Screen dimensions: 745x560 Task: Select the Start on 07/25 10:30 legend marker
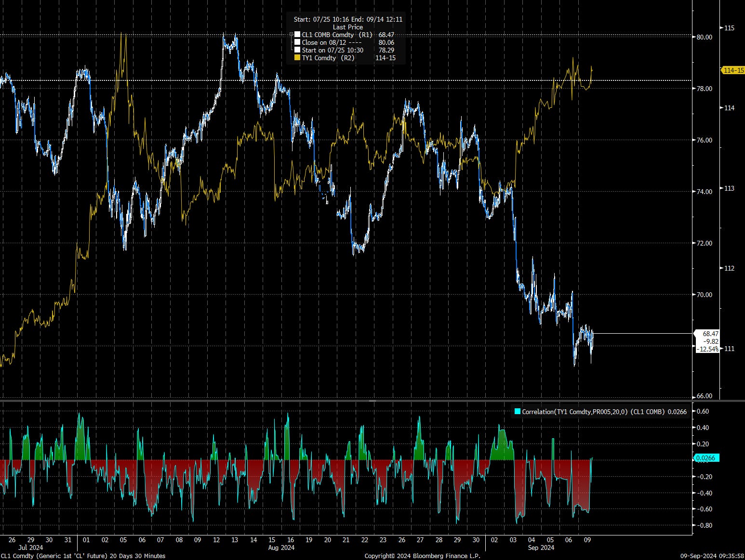(297, 50)
